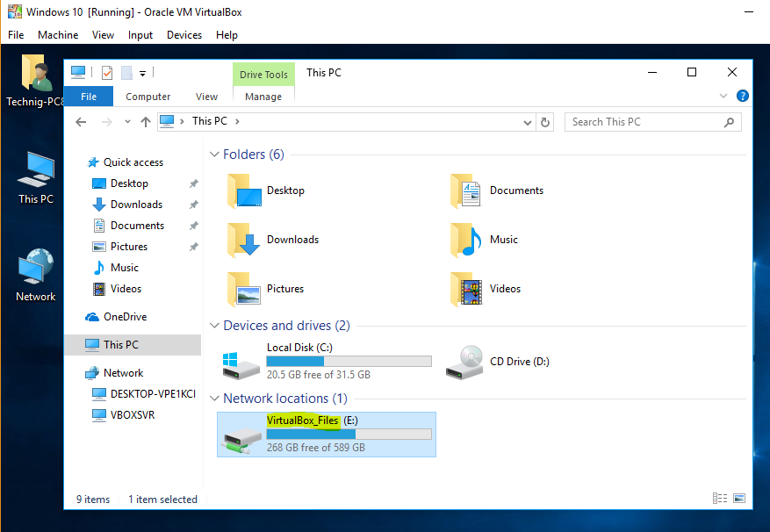Open the recent locations dropdown arrow
This screenshot has height=532, width=770.
(x=127, y=122)
